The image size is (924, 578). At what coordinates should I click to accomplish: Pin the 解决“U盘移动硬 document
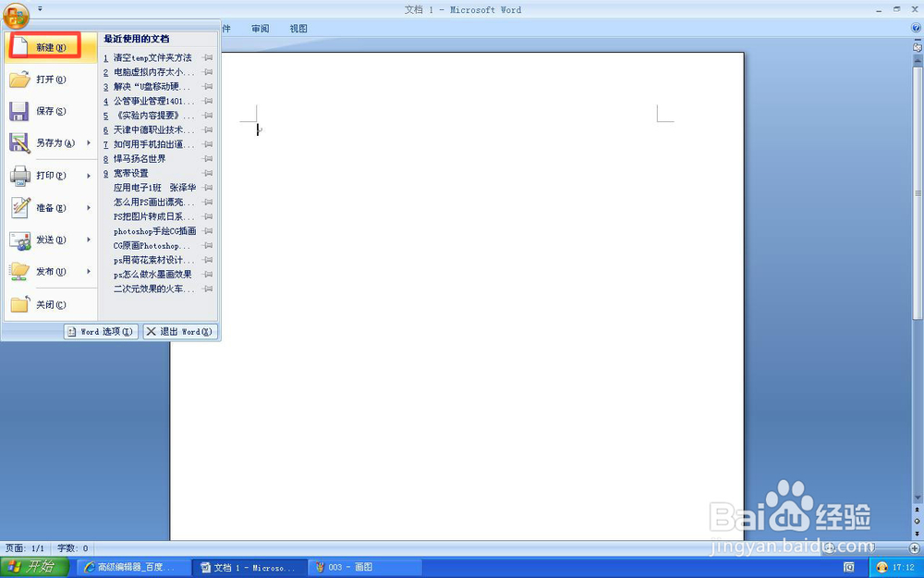pos(207,87)
